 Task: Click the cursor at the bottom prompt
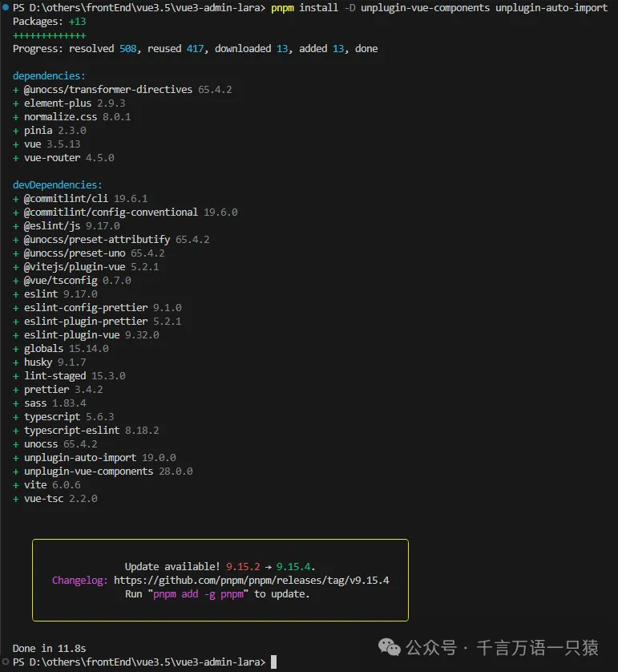[273, 662]
